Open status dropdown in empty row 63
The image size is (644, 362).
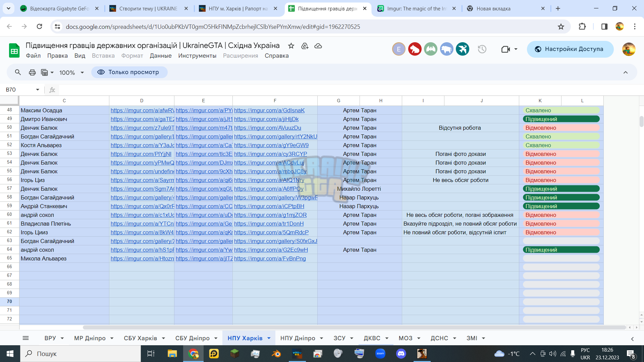(561, 241)
